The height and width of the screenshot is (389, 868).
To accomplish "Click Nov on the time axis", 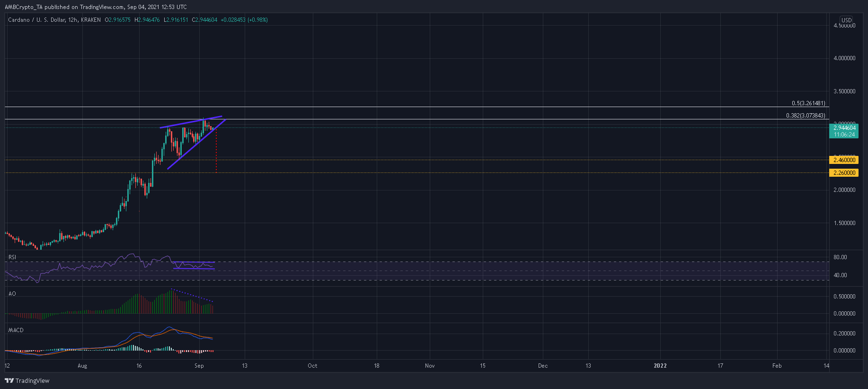I will 430,366.
